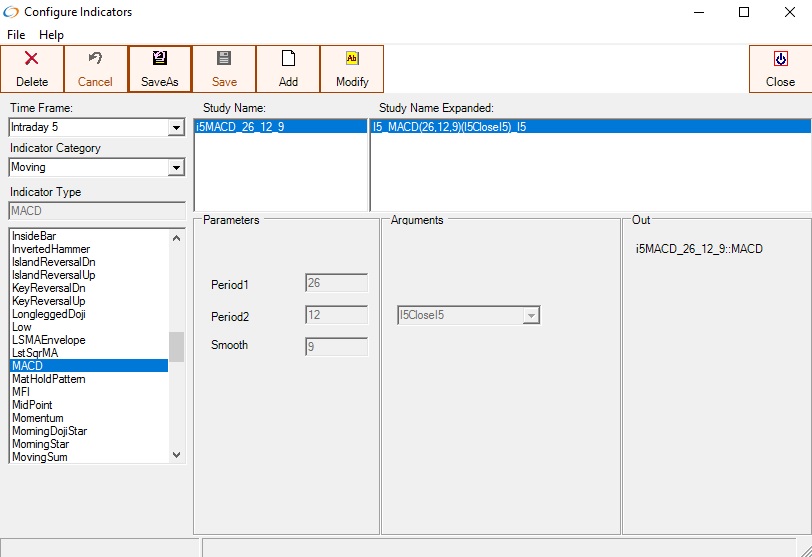This screenshot has width=812, height=557.
Task: Click the Close toolbar icon
Action: 780,59
